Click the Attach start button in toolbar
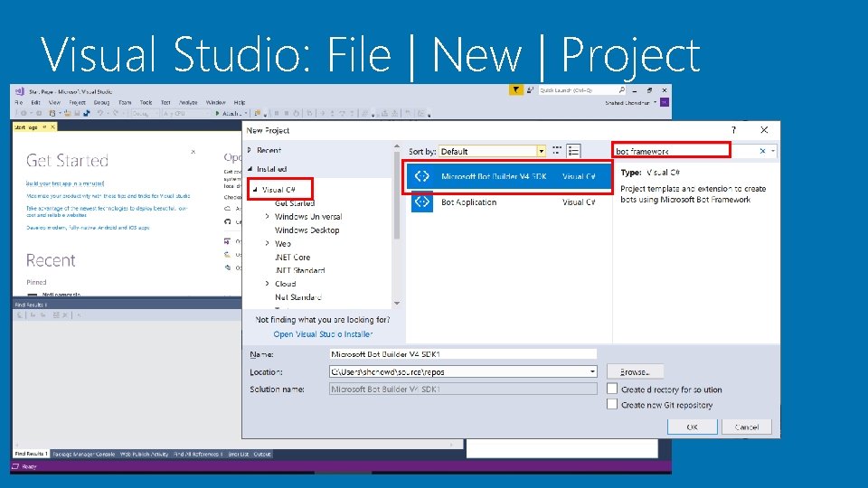The height and width of the screenshot is (488, 868). coord(230,113)
